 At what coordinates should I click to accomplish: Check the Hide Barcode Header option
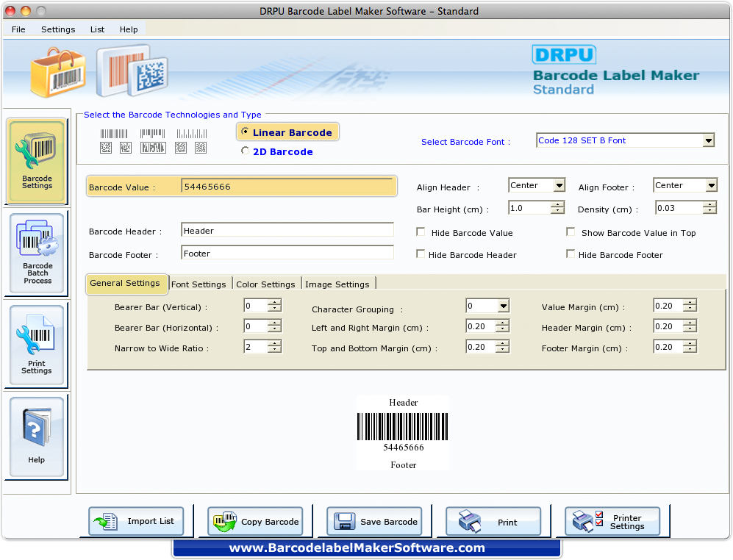click(421, 254)
